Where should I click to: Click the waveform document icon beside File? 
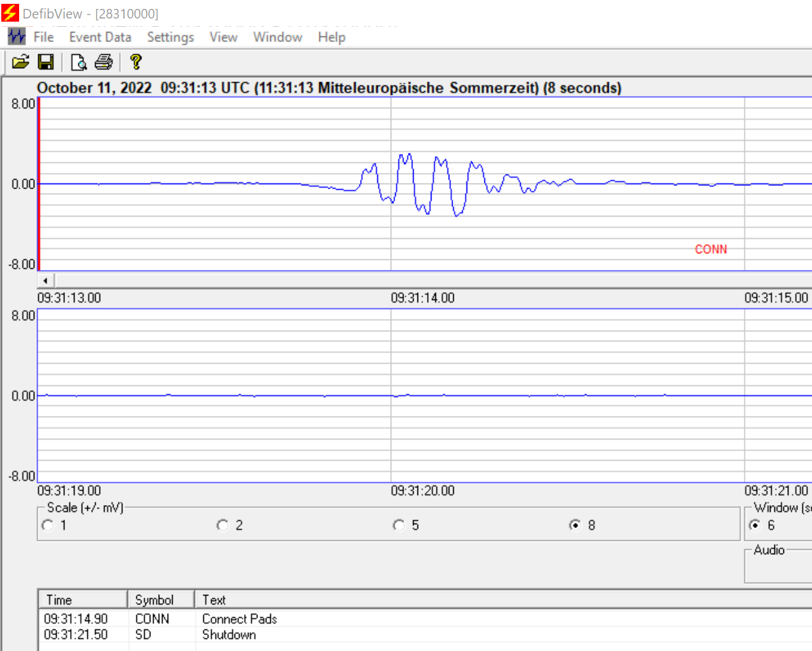coord(17,36)
